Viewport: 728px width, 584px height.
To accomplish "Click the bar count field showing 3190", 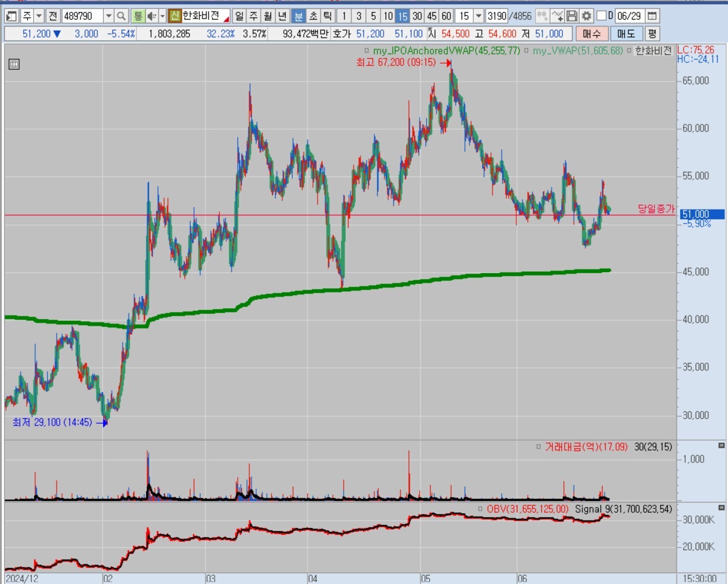I will 497,16.
